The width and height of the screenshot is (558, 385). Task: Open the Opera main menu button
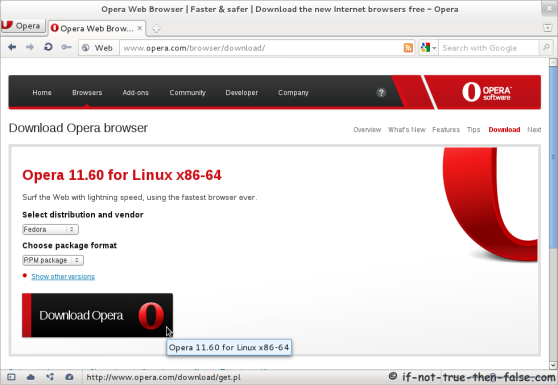click(23, 26)
